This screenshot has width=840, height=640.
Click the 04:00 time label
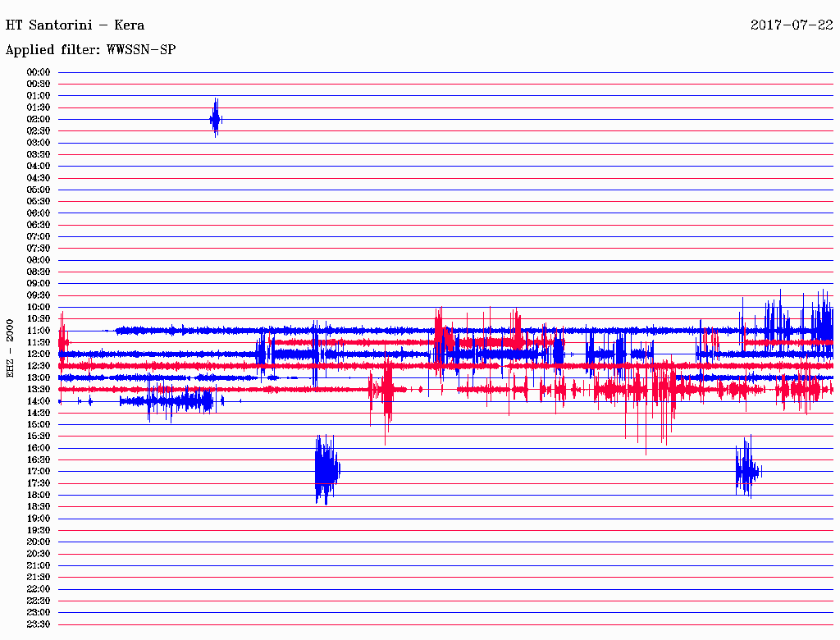point(39,167)
